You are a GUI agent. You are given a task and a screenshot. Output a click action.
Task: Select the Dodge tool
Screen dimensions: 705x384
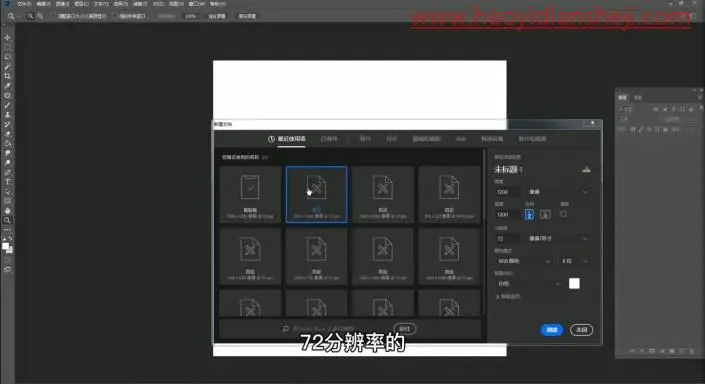pyautogui.click(x=7, y=163)
